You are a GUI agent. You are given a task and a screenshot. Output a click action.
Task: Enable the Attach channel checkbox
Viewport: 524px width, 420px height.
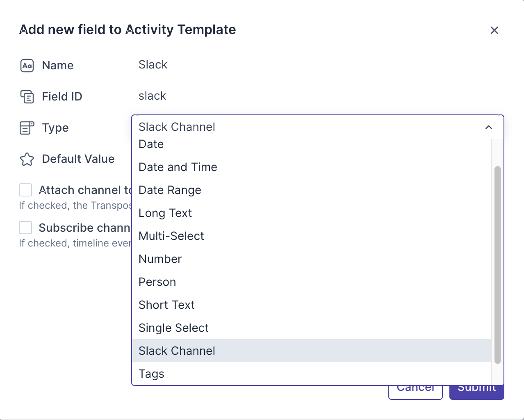pos(25,190)
